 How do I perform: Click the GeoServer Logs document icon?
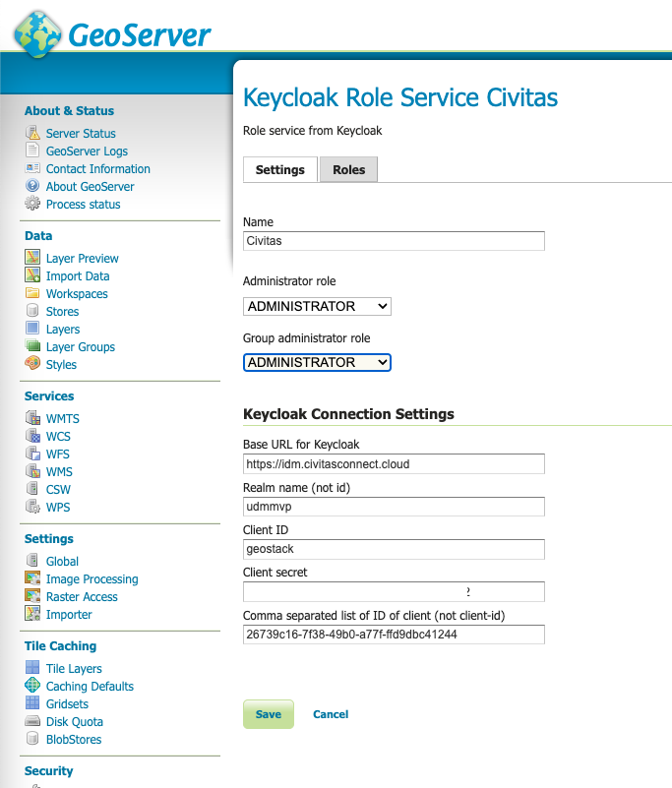tap(32, 151)
